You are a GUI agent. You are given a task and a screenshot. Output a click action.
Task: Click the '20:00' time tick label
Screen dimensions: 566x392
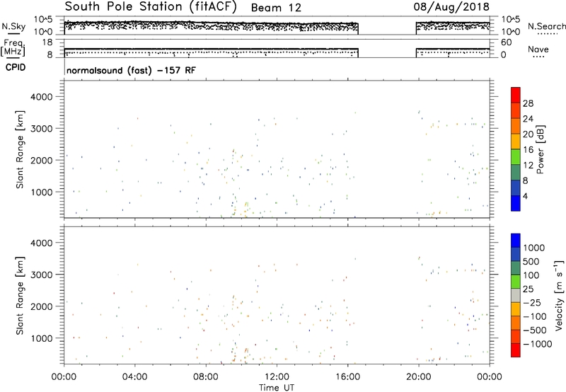click(x=419, y=377)
